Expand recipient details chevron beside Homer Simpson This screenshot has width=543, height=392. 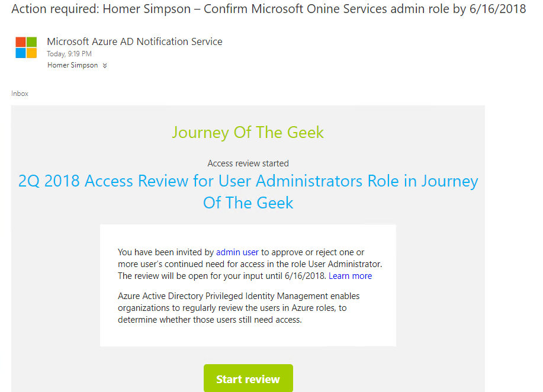point(105,66)
